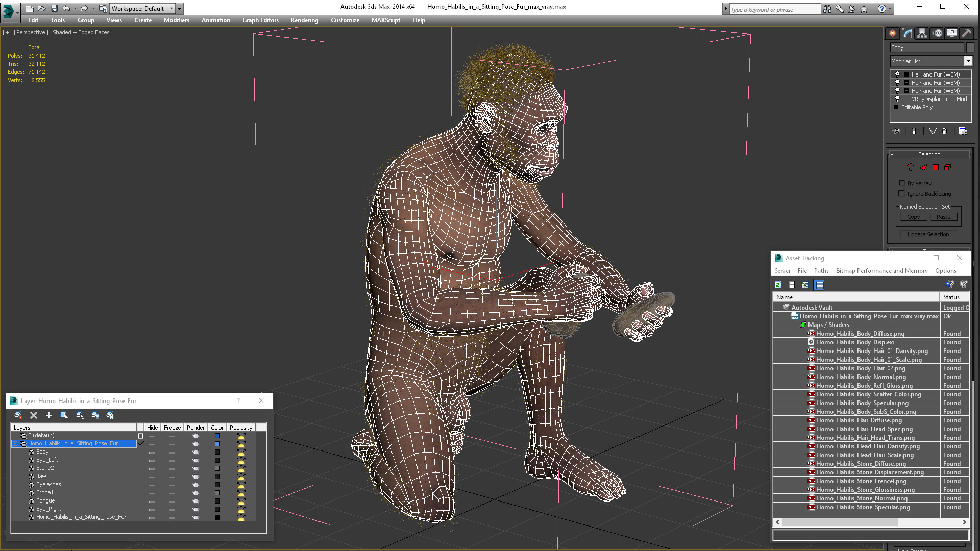Image resolution: width=980 pixels, height=551 pixels.
Task: Click the Freeze column header in Layer dialog
Action: point(172,428)
